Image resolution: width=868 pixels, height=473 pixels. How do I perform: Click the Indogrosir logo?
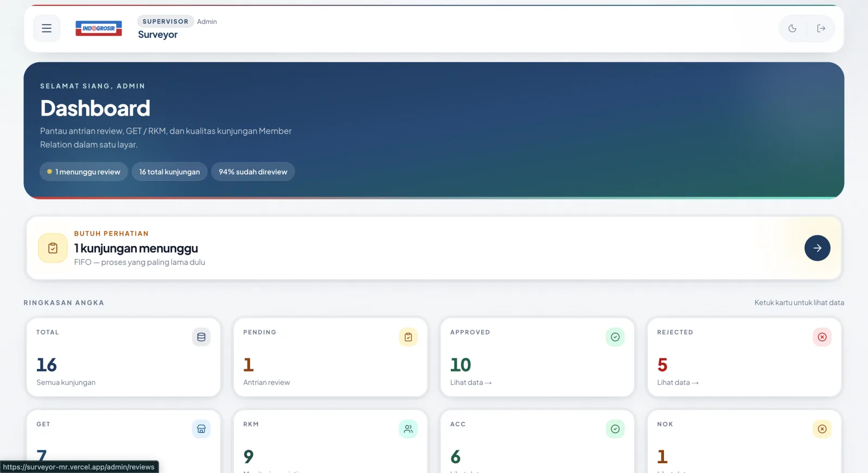click(99, 28)
